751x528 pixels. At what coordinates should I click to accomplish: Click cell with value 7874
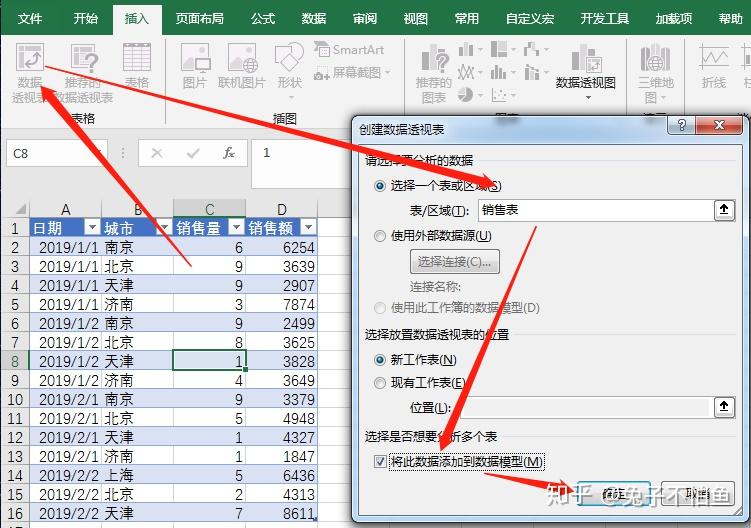click(282, 304)
